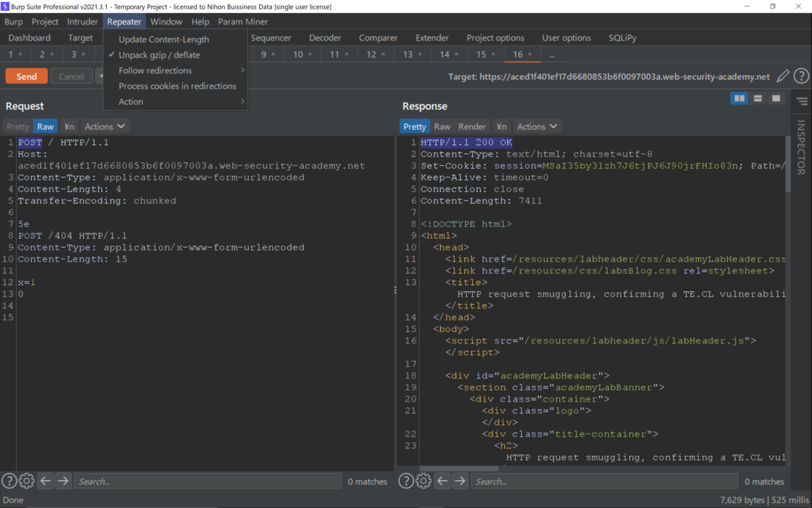812x508 pixels.
Task: Expand the Follow redirections submenu
Action: point(175,70)
